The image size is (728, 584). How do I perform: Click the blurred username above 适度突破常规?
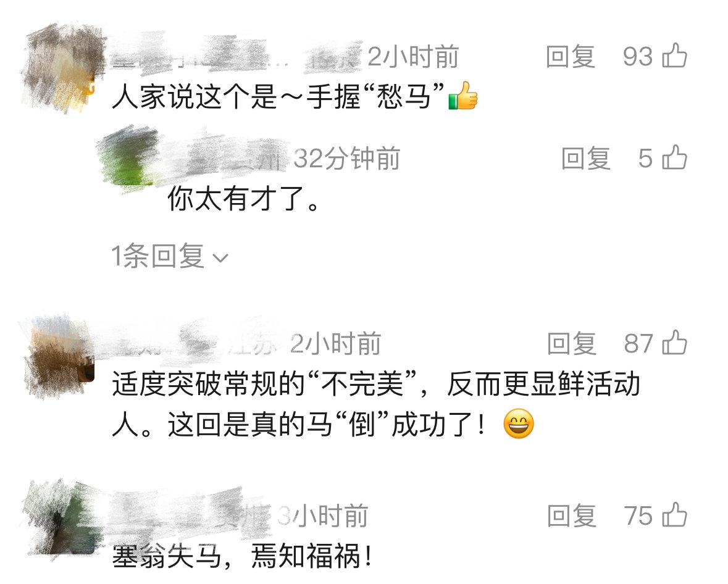pos(195,343)
